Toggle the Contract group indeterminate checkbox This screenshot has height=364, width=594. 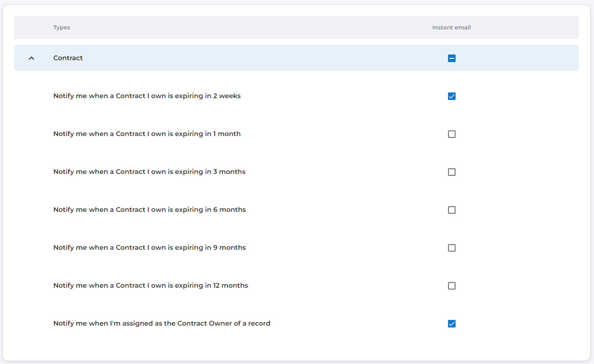[452, 58]
